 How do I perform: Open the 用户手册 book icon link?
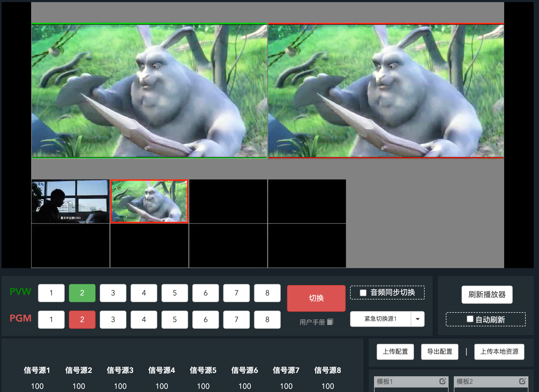(330, 322)
